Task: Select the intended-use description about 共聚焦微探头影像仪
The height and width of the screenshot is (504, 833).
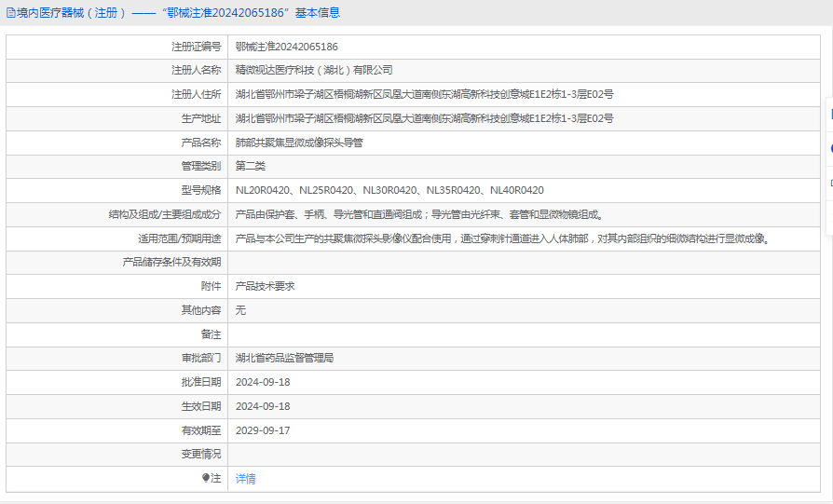Action: click(x=502, y=238)
